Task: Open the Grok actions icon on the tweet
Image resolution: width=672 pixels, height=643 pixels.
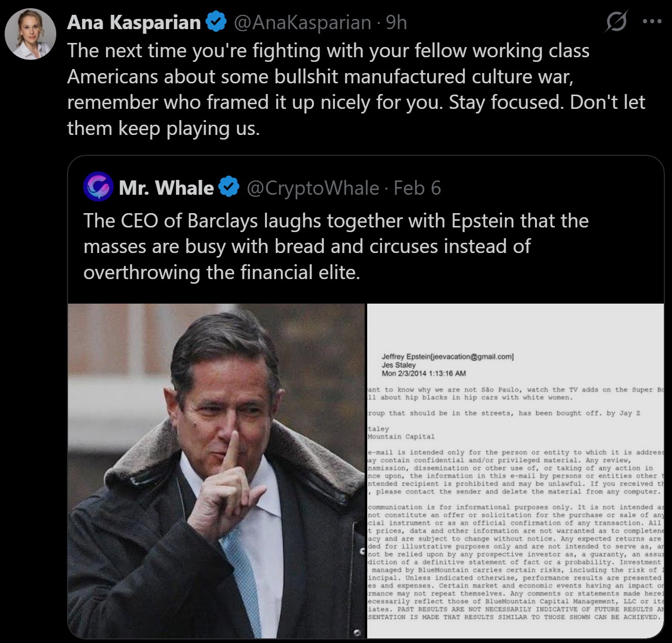Action: click(x=616, y=22)
